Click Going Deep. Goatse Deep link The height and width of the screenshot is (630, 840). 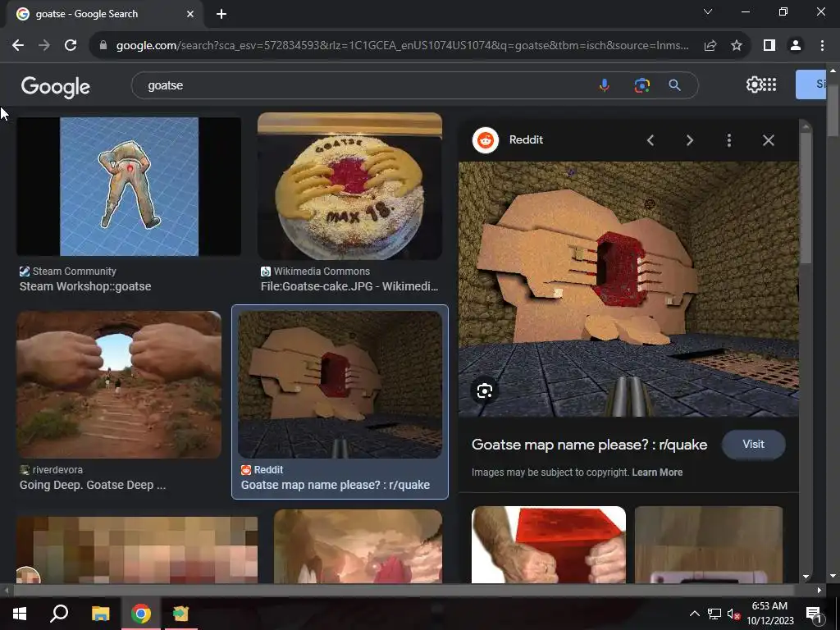(93, 485)
